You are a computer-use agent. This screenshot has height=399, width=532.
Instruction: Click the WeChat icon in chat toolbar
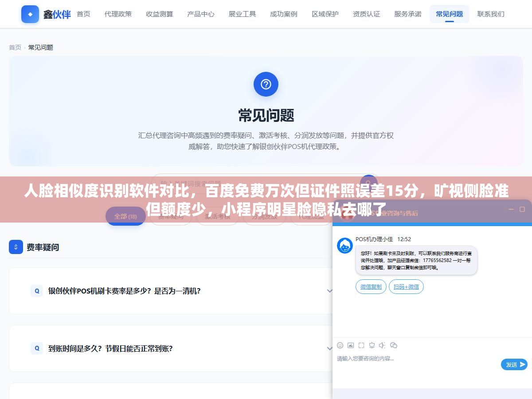click(394, 345)
